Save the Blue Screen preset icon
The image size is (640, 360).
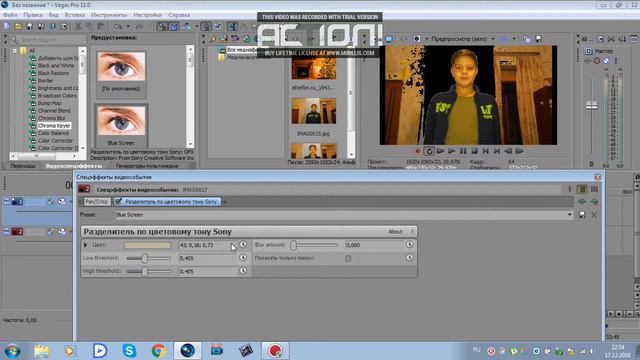click(582, 215)
